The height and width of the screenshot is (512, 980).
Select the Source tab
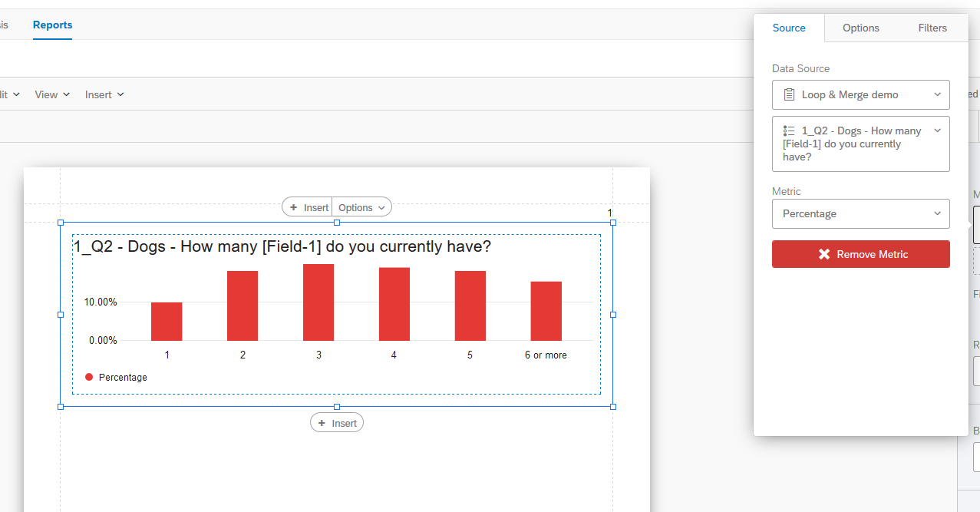click(789, 28)
